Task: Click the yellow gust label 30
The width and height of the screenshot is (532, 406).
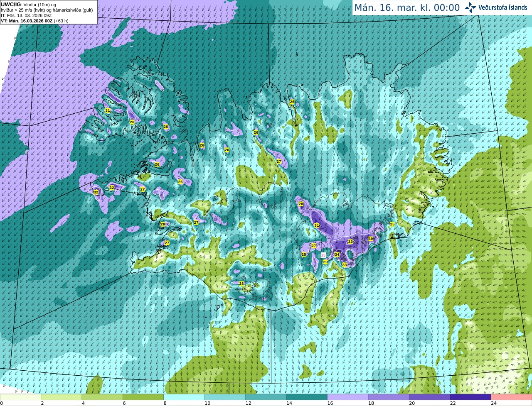Action: (371, 239)
